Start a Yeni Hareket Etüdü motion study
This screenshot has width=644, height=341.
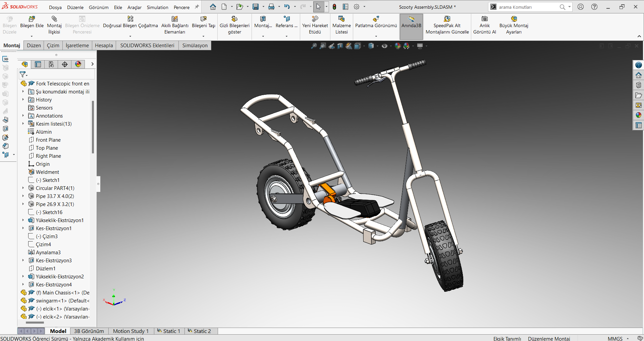tap(315, 19)
